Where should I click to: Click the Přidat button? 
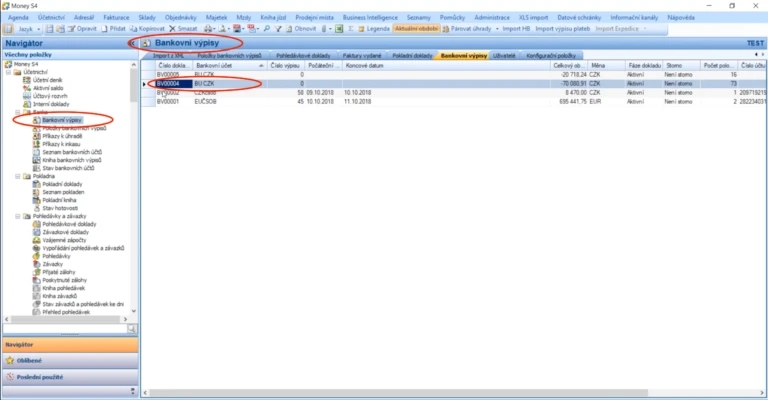(x=114, y=29)
